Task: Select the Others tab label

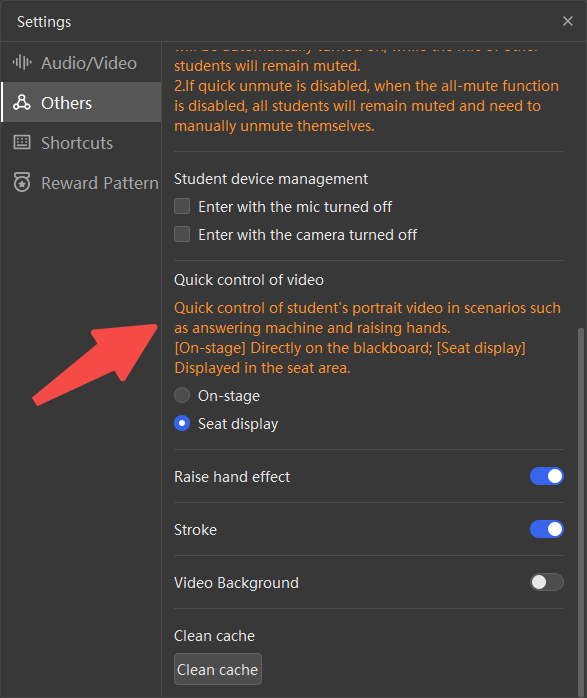Action: 66,103
